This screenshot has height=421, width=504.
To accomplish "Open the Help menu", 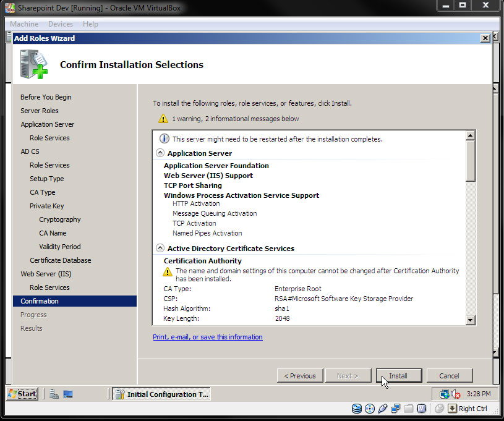I will [x=90, y=24].
